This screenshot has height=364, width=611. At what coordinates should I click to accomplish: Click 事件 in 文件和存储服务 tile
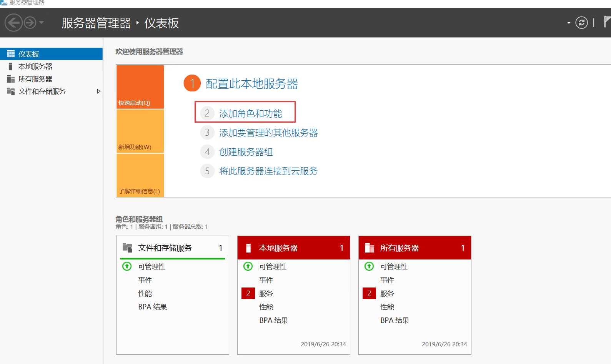point(145,280)
